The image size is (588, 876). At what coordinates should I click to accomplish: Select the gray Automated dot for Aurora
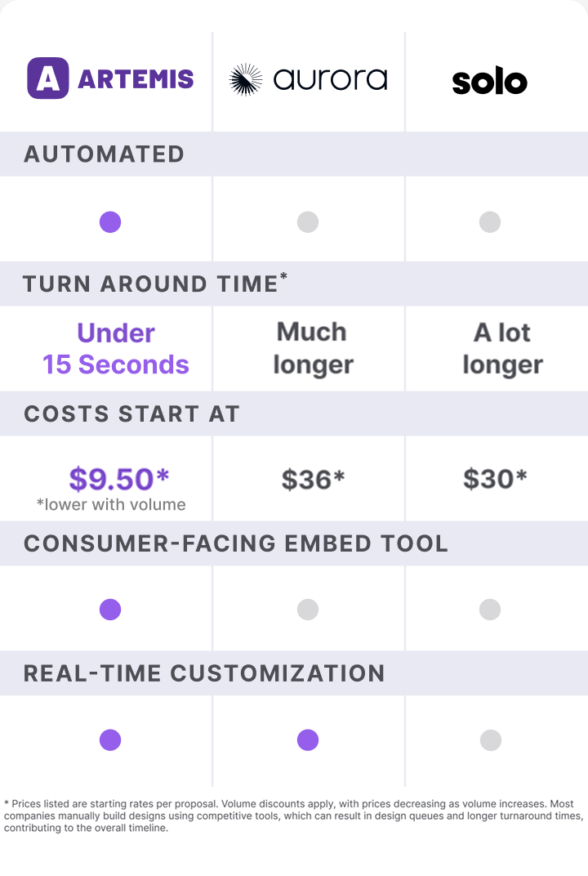(x=308, y=221)
